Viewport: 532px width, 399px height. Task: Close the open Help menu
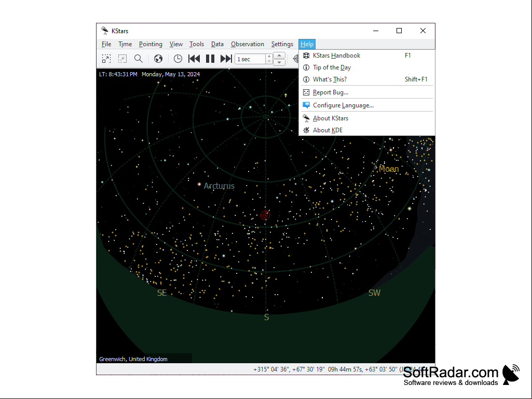click(x=307, y=44)
